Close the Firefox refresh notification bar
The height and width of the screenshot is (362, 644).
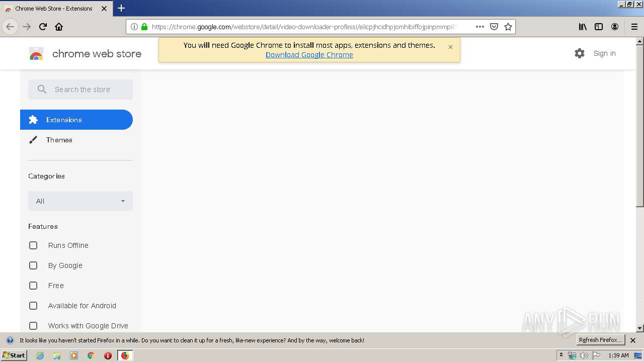tap(633, 340)
